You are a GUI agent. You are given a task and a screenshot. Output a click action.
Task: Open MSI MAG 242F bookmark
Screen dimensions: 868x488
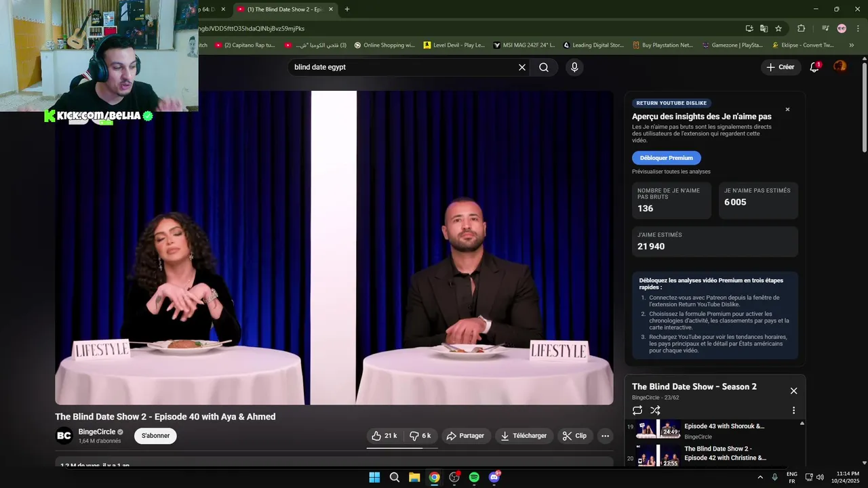click(x=524, y=45)
